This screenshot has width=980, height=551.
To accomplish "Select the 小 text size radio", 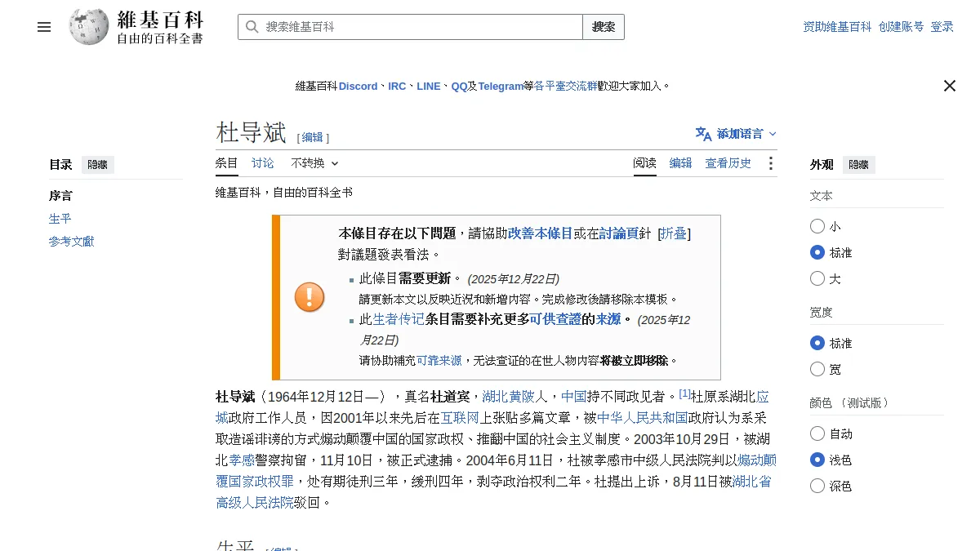I will tap(817, 226).
